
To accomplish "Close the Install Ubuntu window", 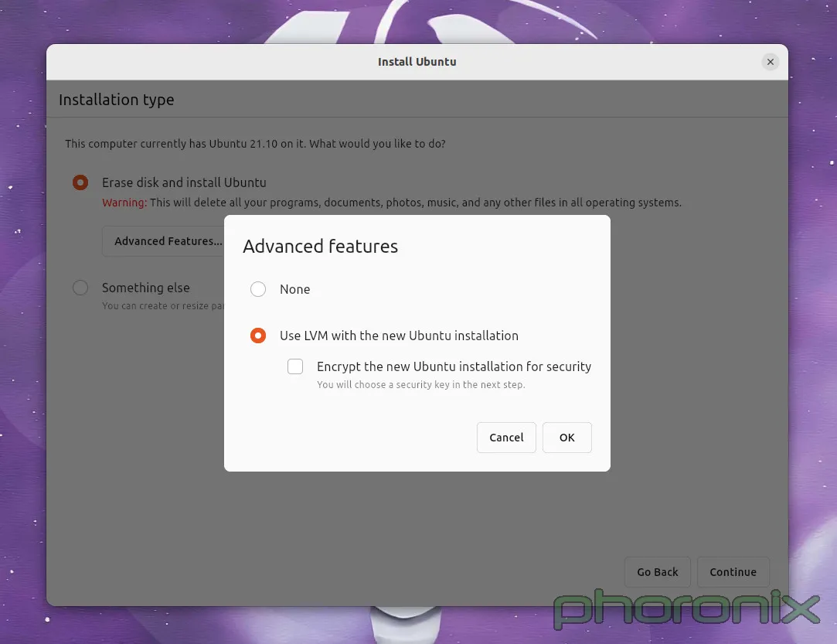I will point(771,62).
